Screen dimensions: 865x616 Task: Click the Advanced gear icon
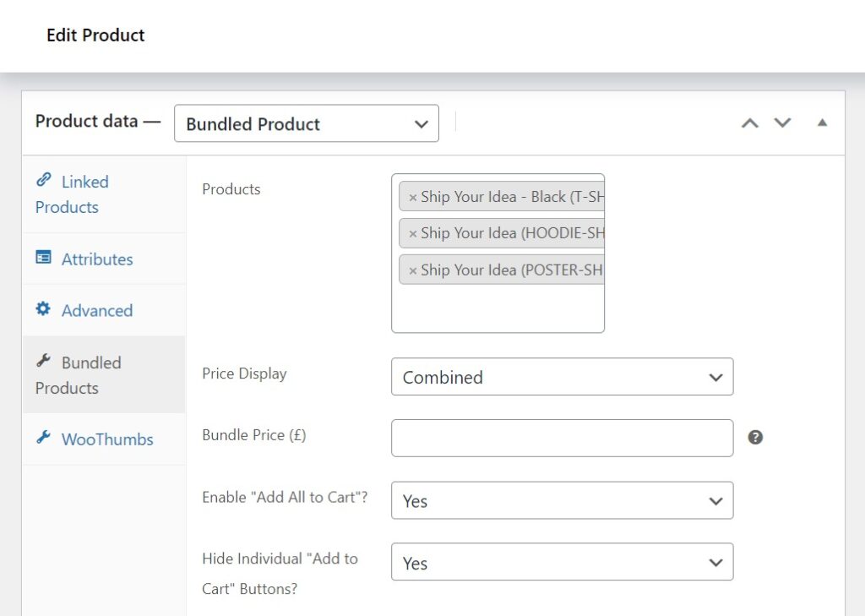(x=45, y=310)
